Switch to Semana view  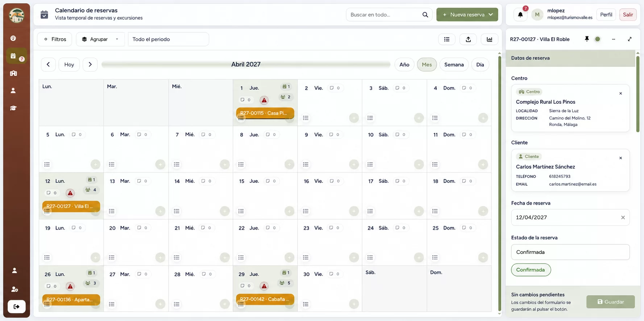pyautogui.click(x=454, y=65)
